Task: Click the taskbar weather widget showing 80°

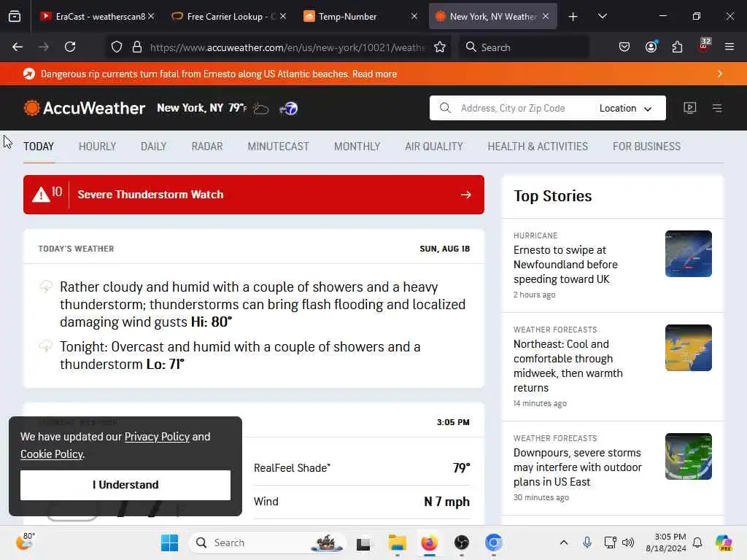Action: (25, 542)
